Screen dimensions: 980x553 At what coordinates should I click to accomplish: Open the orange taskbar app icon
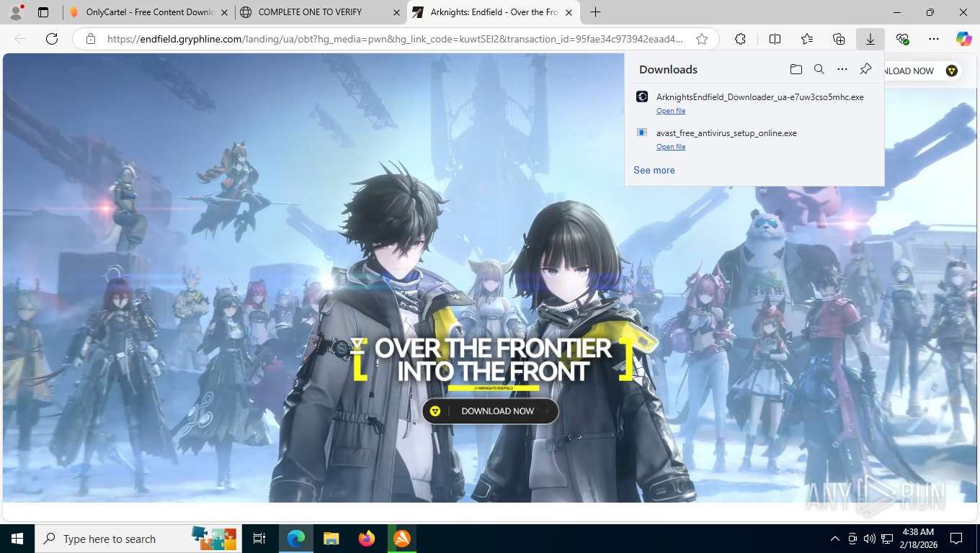[x=401, y=539]
